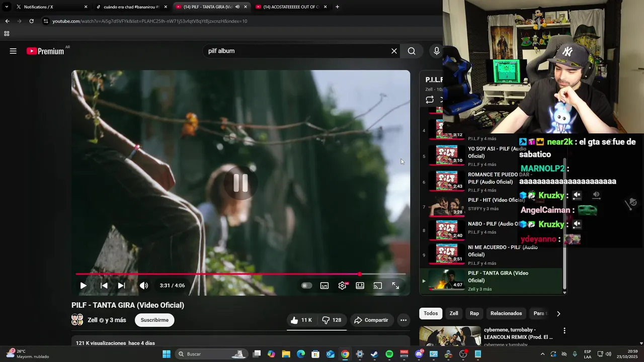Seek on the red video progress bar
Screen dimensions: 644x362
click(240, 274)
